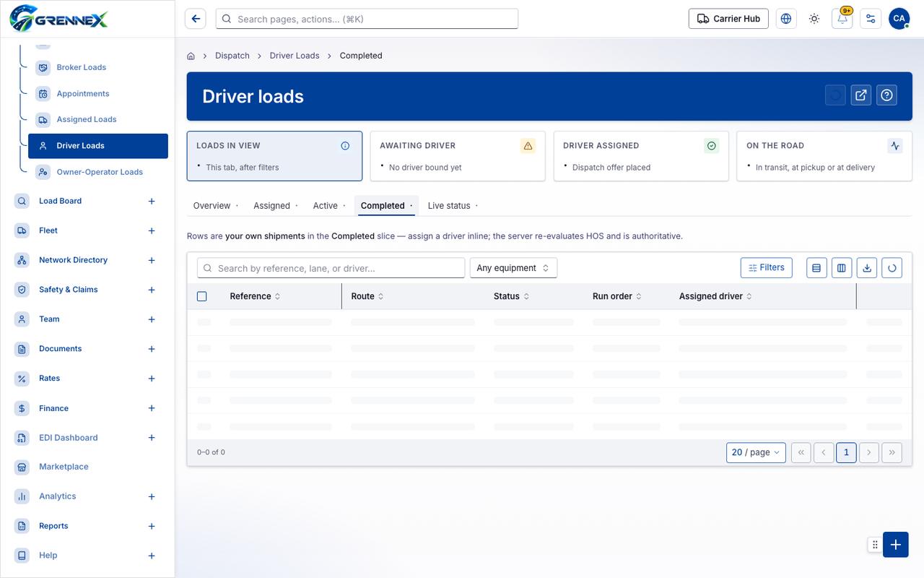Tick the select-all rows checkbox
This screenshot has width=924, height=578.
click(202, 296)
